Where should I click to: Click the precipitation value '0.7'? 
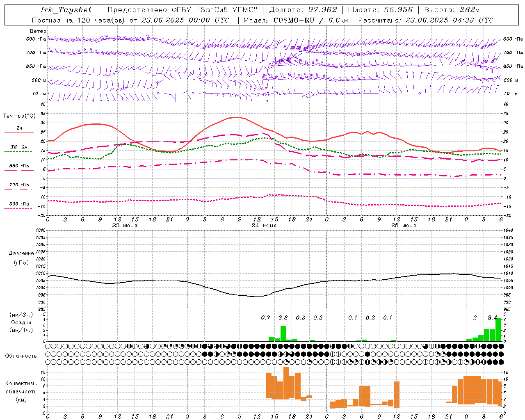click(x=266, y=317)
